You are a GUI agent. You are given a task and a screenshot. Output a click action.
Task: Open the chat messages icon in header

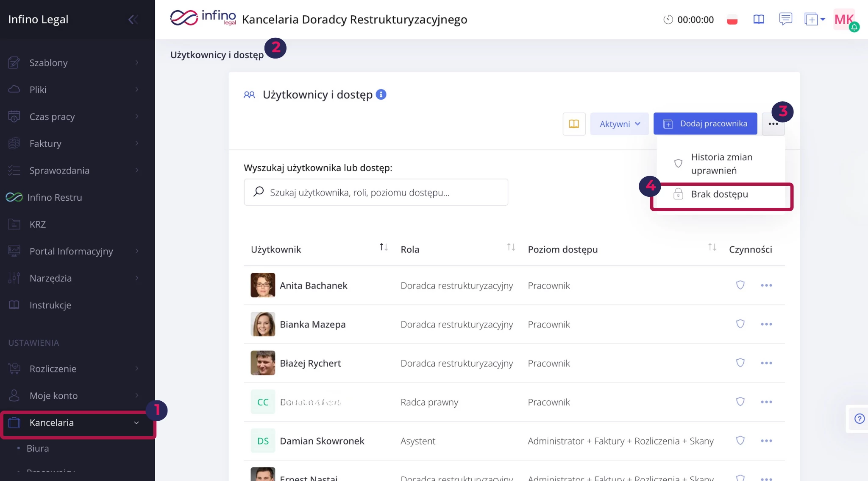(785, 19)
